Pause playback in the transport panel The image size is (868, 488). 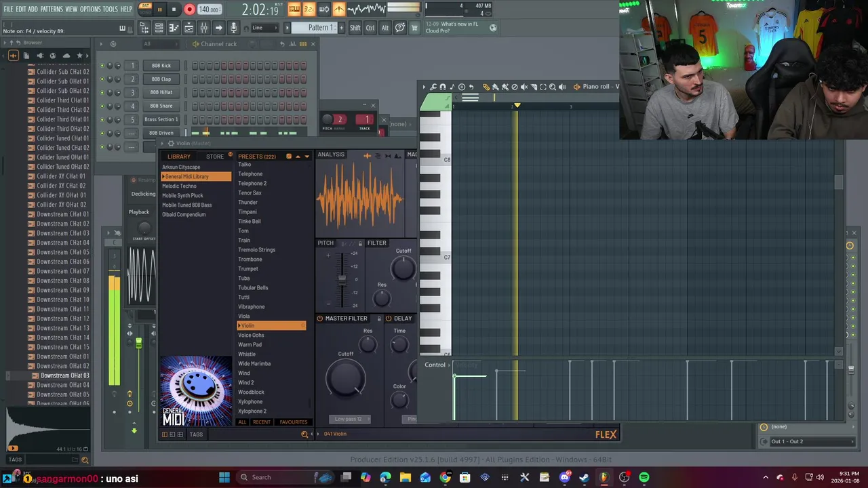[x=160, y=9]
